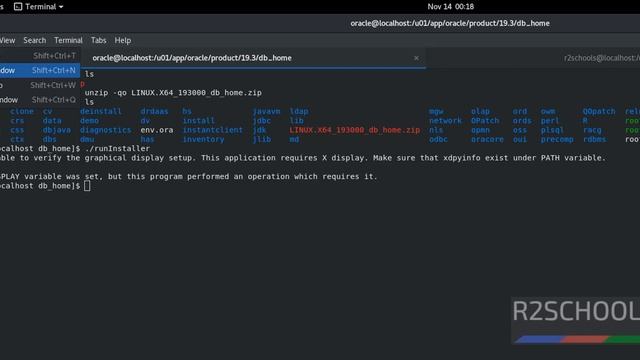This screenshot has height=360, width=640.
Task: Choose menu entry with Shift+Ctrl+W shortcut
Action: (40, 85)
